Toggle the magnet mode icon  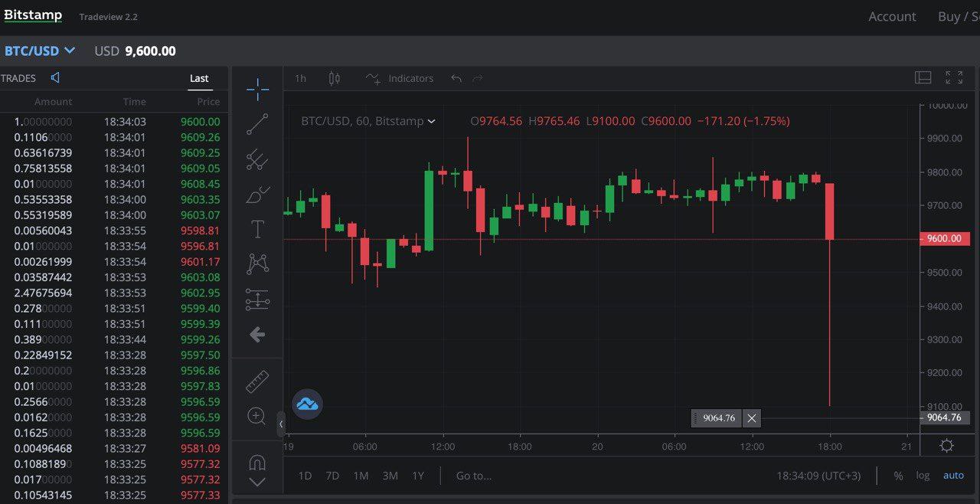(x=257, y=463)
